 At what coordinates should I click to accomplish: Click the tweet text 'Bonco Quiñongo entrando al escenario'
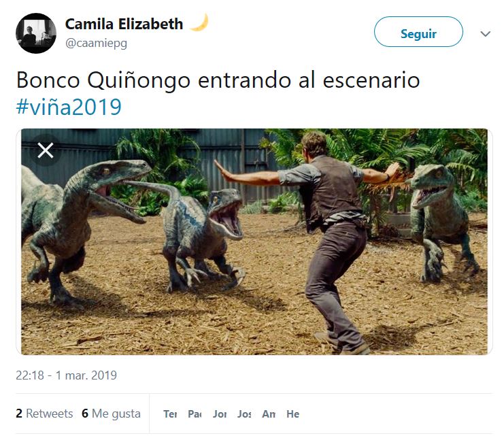coord(218,80)
